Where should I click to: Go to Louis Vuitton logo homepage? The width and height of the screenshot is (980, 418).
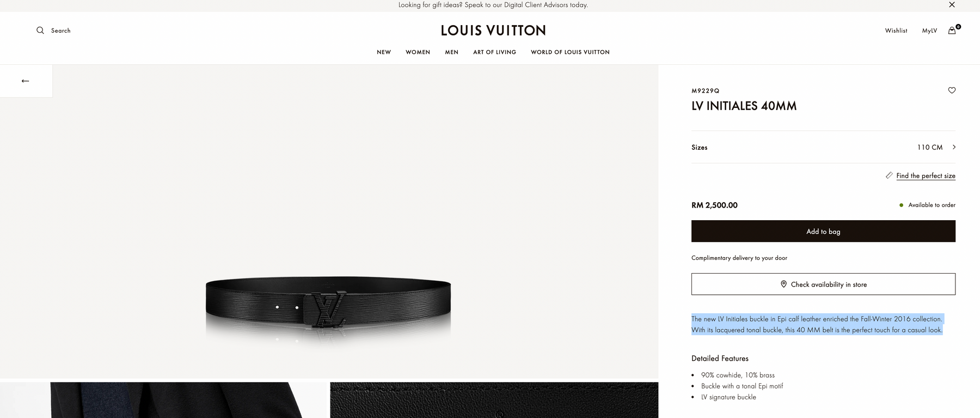pyautogui.click(x=493, y=31)
